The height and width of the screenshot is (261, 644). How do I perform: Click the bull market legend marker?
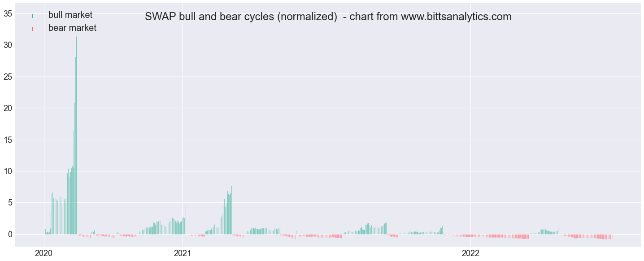[x=32, y=16]
